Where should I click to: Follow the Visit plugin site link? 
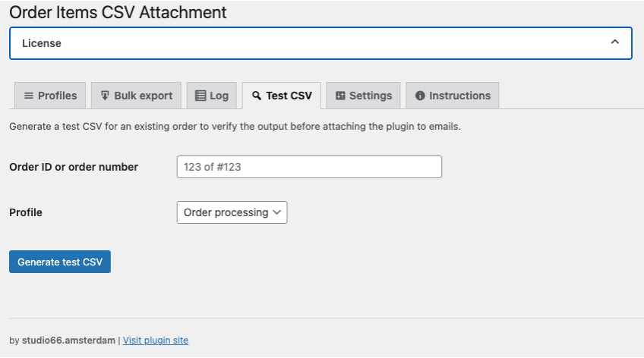pos(156,341)
